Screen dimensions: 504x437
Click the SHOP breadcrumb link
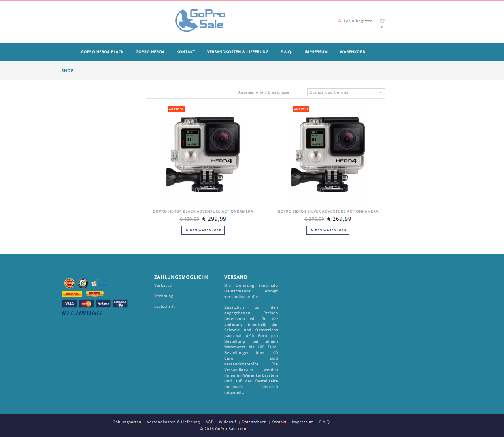68,70
